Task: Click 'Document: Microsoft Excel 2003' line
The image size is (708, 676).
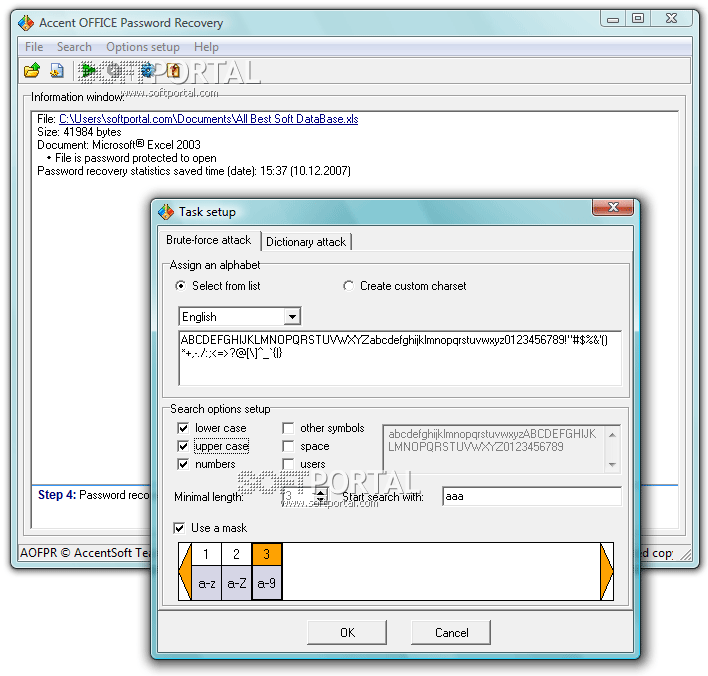Action: pos(119,145)
